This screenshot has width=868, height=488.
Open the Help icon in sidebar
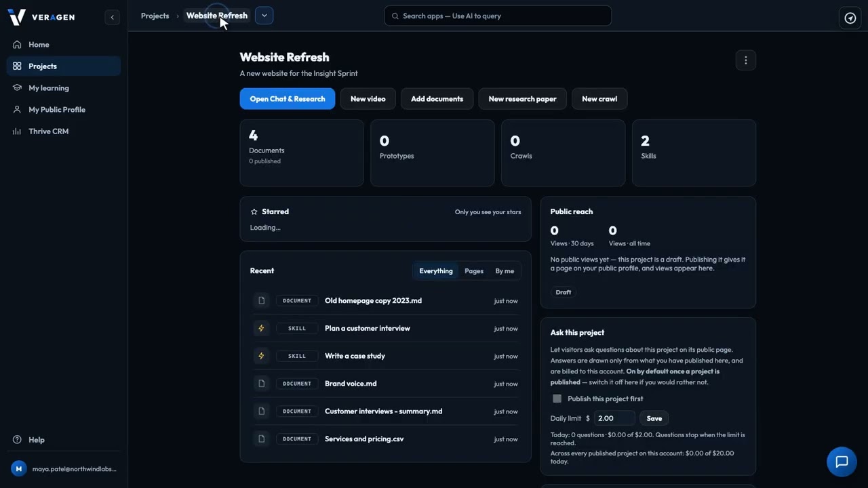[17, 440]
